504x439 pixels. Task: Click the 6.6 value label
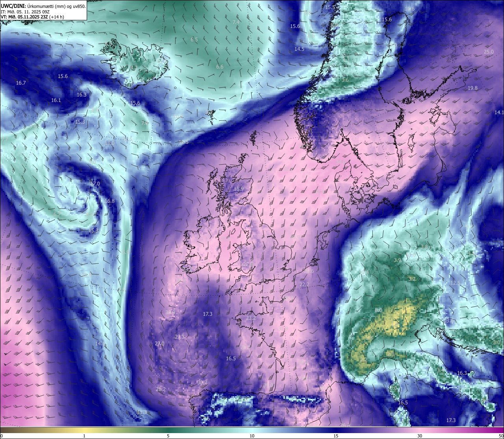tap(220, 67)
